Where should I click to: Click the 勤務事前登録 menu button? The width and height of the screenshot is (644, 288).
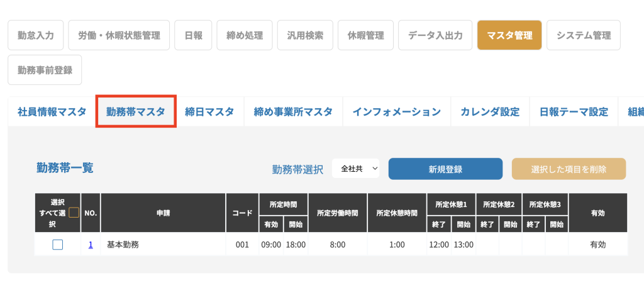coord(45,70)
